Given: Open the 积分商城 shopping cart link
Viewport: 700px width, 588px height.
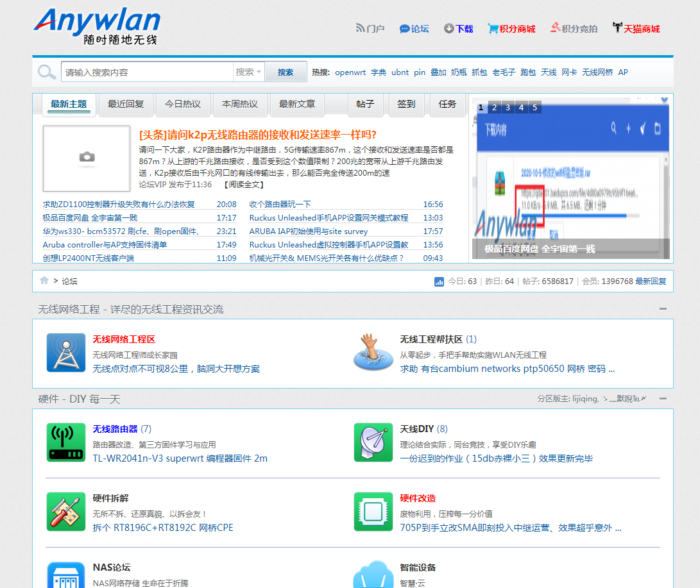Looking at the screenshot, I should coord(511,29).
